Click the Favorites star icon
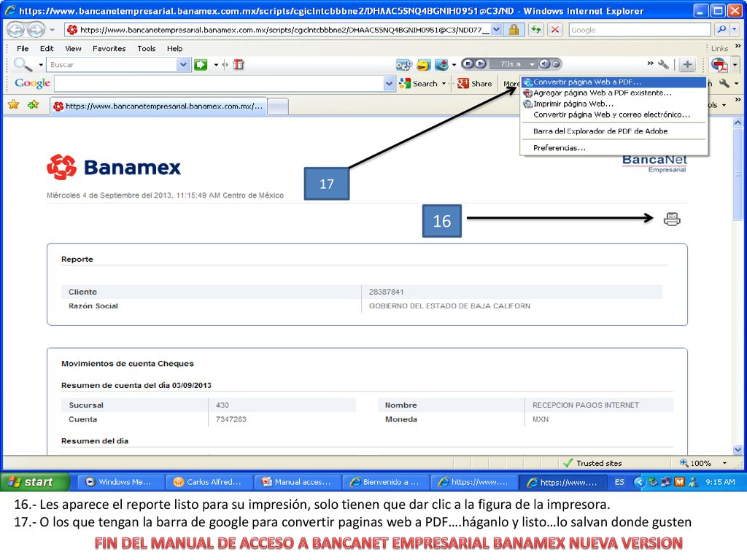This screenshot has width=747, height=560. [13, 105]
